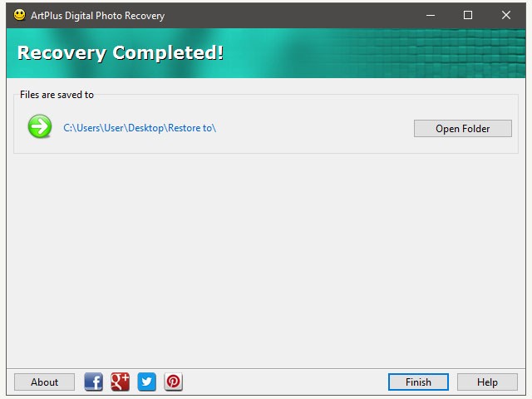Viewport: 532px width, 399px height.
Task: Open the About dialog
Action: (x=44, y=382)
